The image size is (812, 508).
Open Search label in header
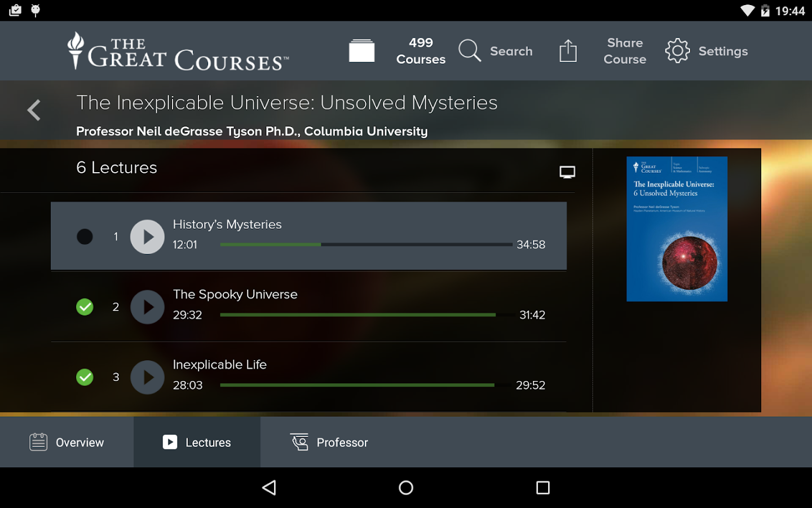coord(511,51)
